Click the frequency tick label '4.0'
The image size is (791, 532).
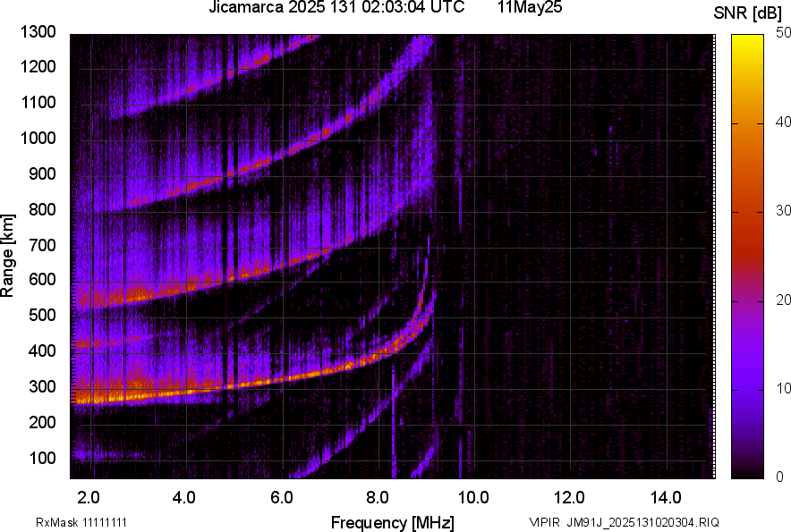tap(184, 498)
